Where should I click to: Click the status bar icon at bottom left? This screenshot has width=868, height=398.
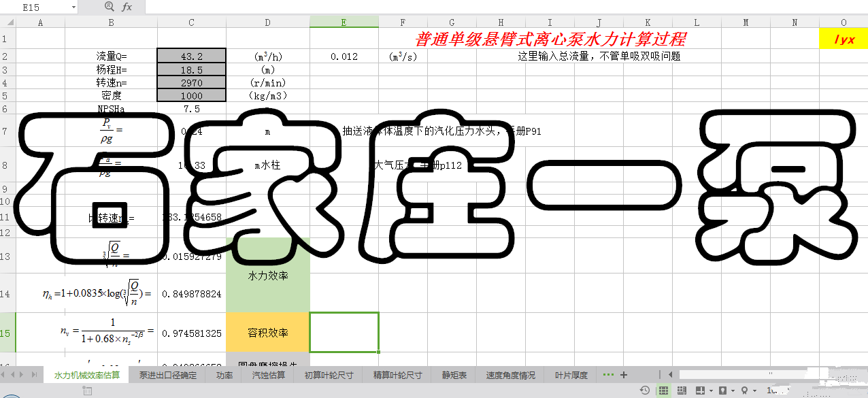87,391
